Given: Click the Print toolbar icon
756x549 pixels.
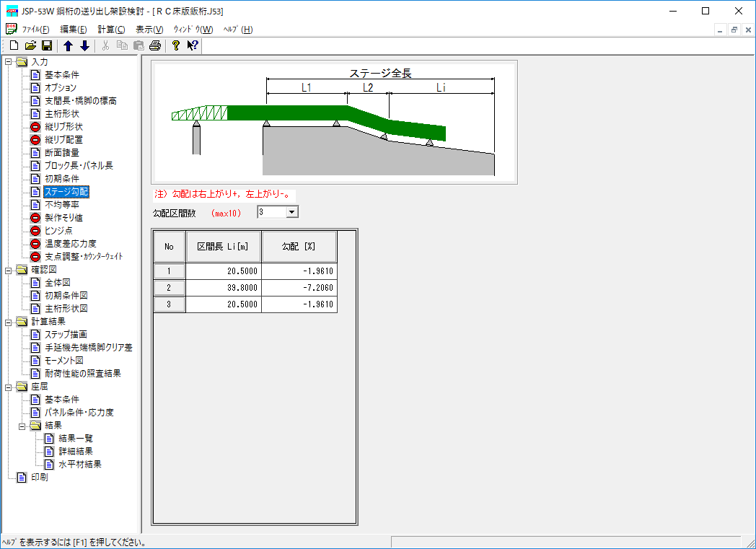Looking at the screenshot, I should pos(154,45).
